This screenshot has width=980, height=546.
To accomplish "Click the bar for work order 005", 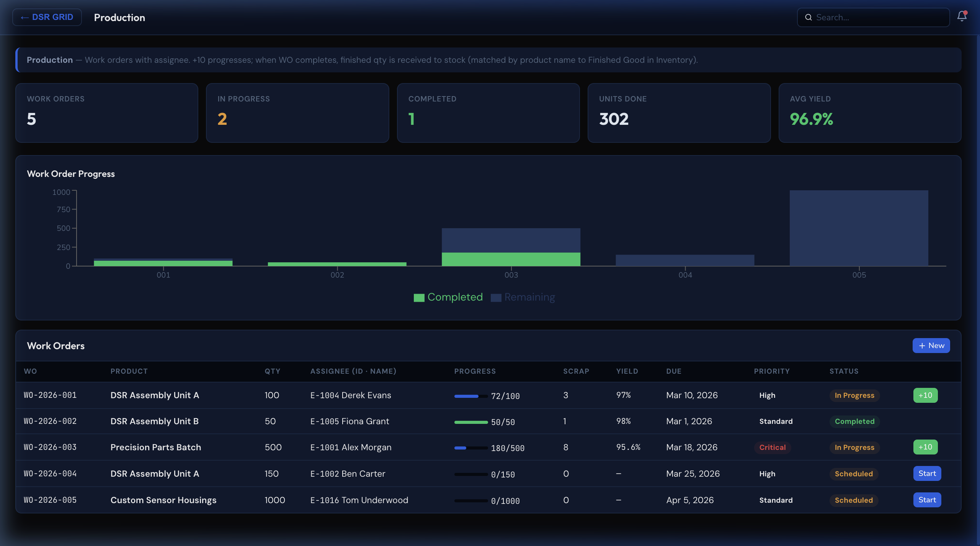I will (859, 228).
